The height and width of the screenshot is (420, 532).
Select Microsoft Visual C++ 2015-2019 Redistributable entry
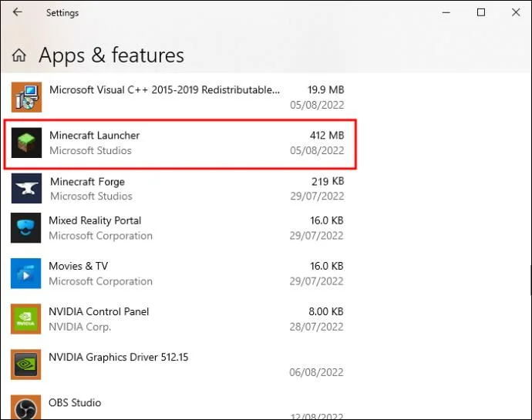[x=177, y=97]
